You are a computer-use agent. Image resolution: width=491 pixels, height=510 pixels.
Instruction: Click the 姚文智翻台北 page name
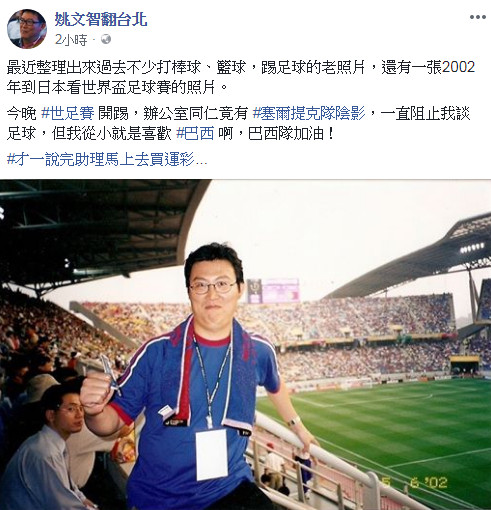101,19
